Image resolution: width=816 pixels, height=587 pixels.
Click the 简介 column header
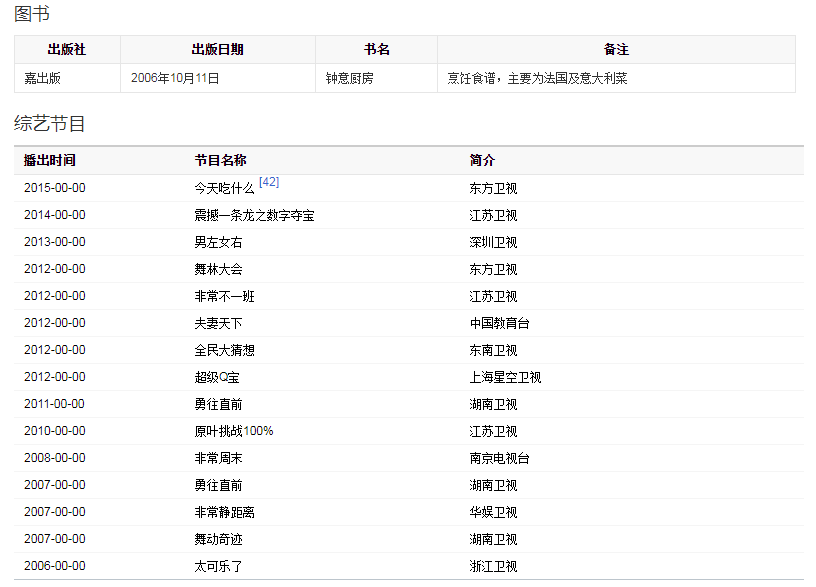point(482,160)
